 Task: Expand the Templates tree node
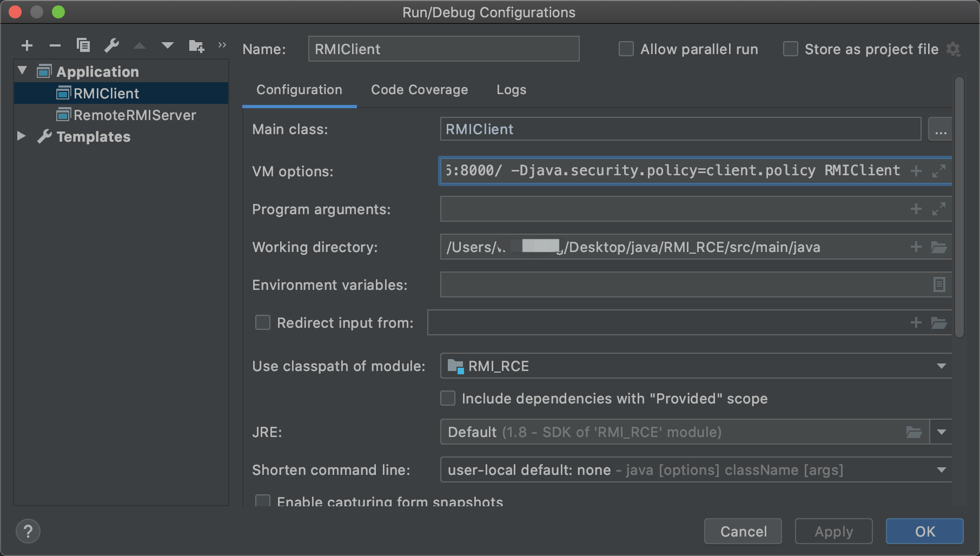(22, 136)
